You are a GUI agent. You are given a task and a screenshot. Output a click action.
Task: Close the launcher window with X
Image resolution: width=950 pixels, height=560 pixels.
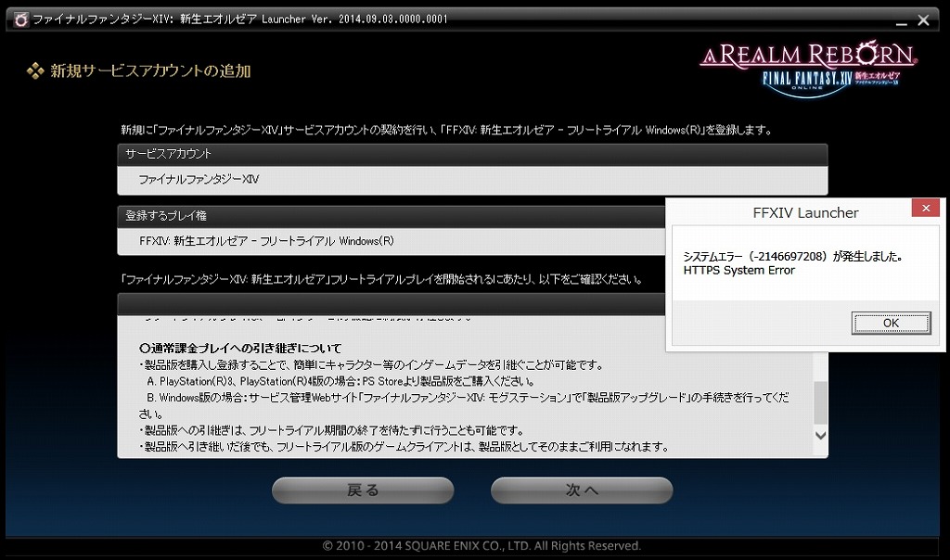coord(923,20)
